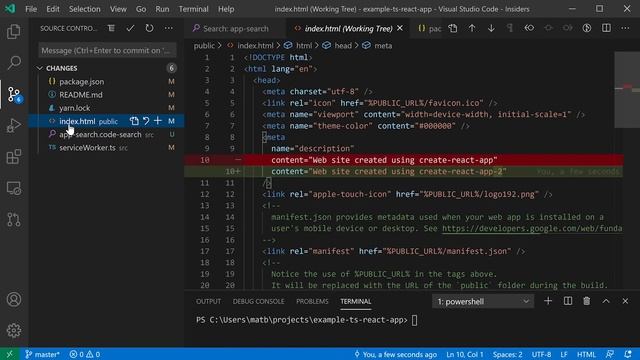This screenshot has width=640, height=360.
Task: Close the terminal panel
Action: (625, 301)
